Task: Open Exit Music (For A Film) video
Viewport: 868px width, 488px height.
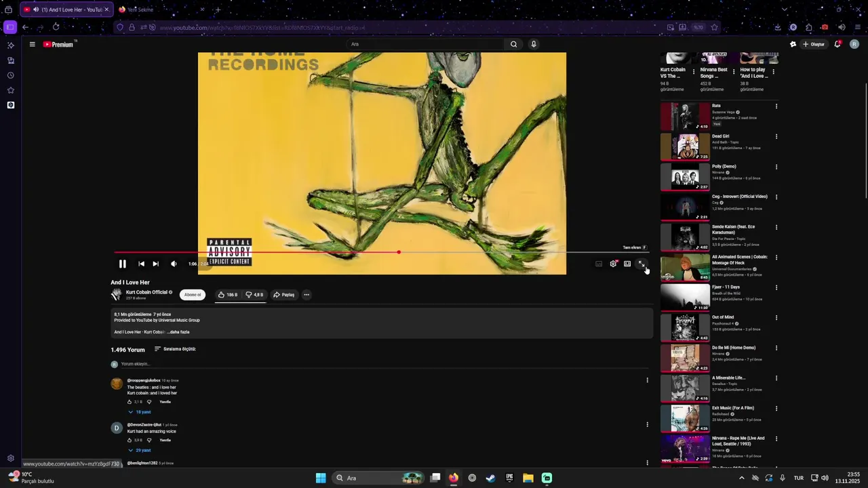Action: point(733,408)
